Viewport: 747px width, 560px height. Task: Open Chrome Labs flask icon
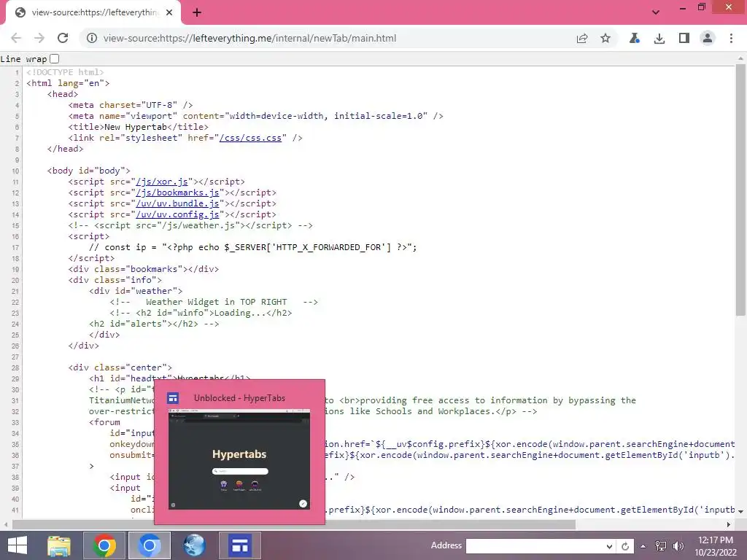click(635, 38)
